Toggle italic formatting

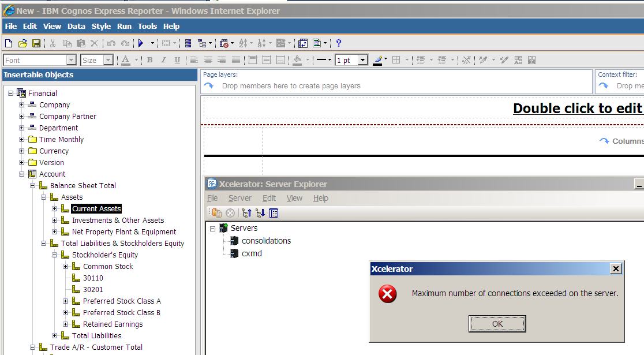click(163, 60)
